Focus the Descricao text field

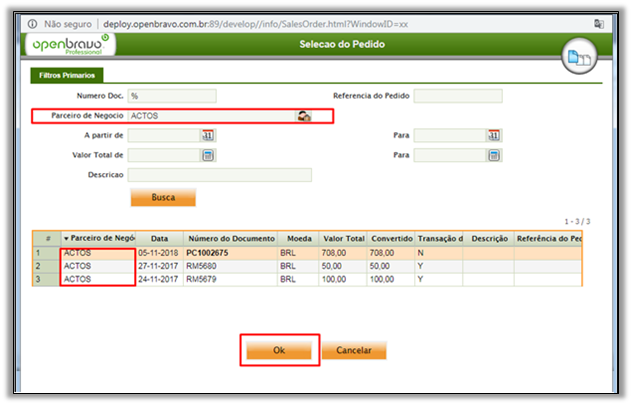pyautogui.click(x=219, y=175)
